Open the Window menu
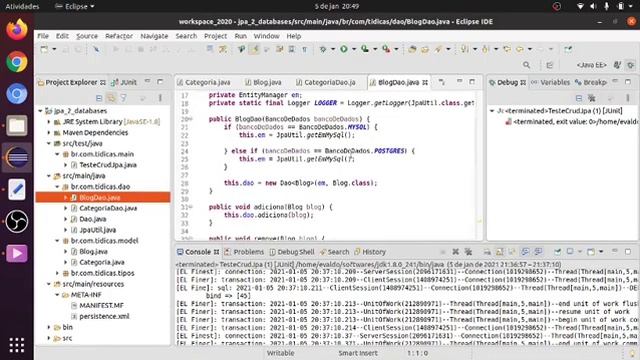 click(x=267, y=36)
